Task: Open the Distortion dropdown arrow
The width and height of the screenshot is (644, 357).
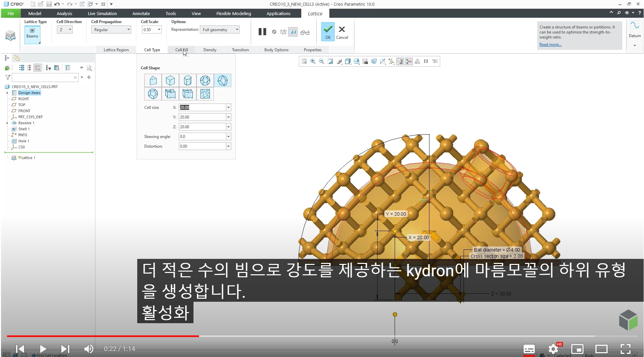Action: (229, 146)
